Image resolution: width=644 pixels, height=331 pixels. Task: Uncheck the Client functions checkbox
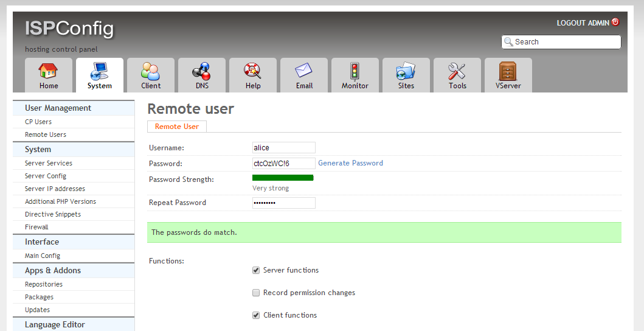pyautogui.click(x=256, y=315)
